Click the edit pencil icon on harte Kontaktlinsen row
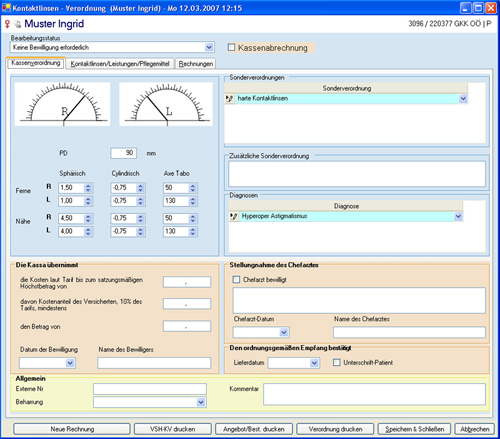The height and width of the screenshot is (439, 500). point(229,99)
